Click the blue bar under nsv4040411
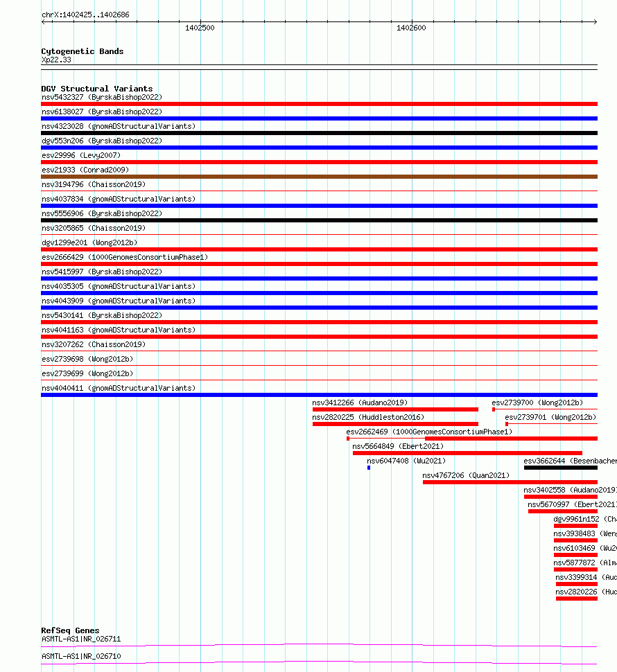The image size is (617, 672). (319, 395)
